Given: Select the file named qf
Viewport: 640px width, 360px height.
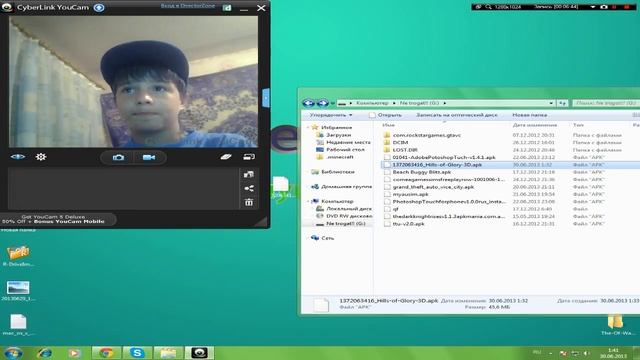Looking at the screenshot, I should click(x=395, y=209).
